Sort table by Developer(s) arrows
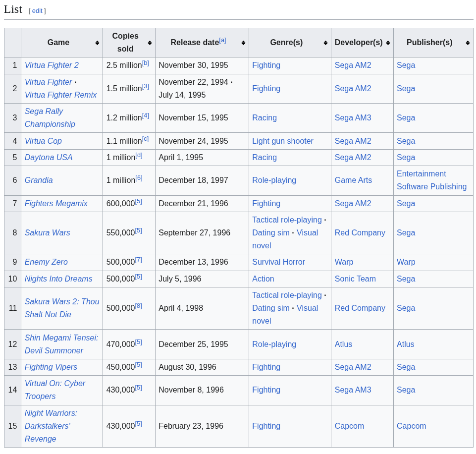Viewport: 476px width, 454px height. [x=388, y=43]
